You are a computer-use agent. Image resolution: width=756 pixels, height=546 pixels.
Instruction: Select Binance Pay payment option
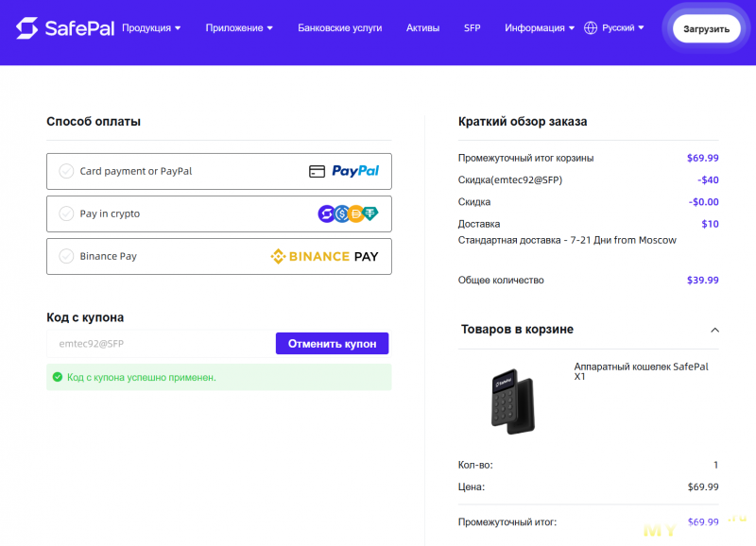pyautogui.click(x=66, y=256)
